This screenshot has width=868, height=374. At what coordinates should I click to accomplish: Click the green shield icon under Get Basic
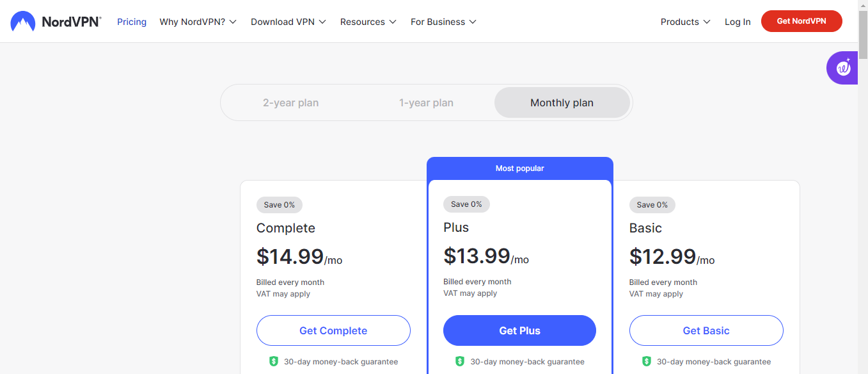pos(647,361)
